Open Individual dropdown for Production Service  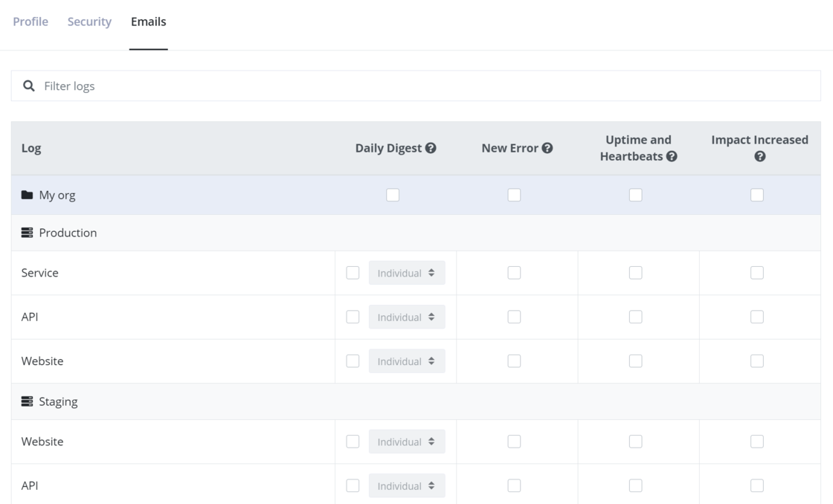point(407,273)
